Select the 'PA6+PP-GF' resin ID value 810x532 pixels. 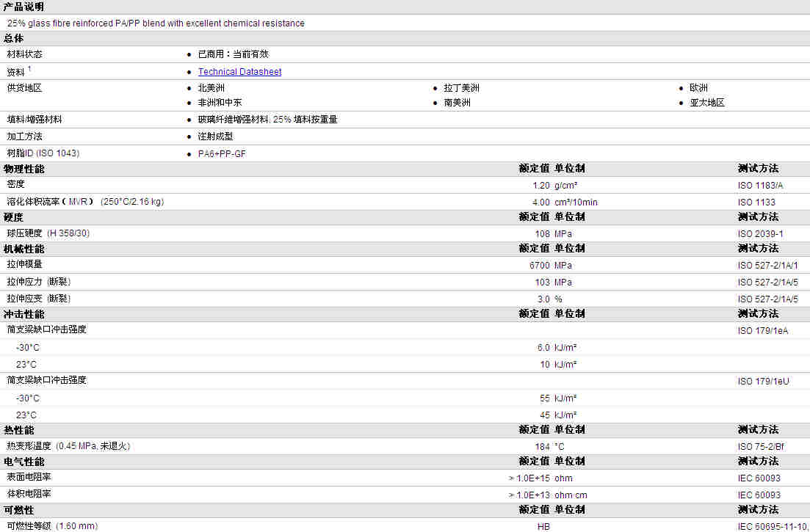222,154
